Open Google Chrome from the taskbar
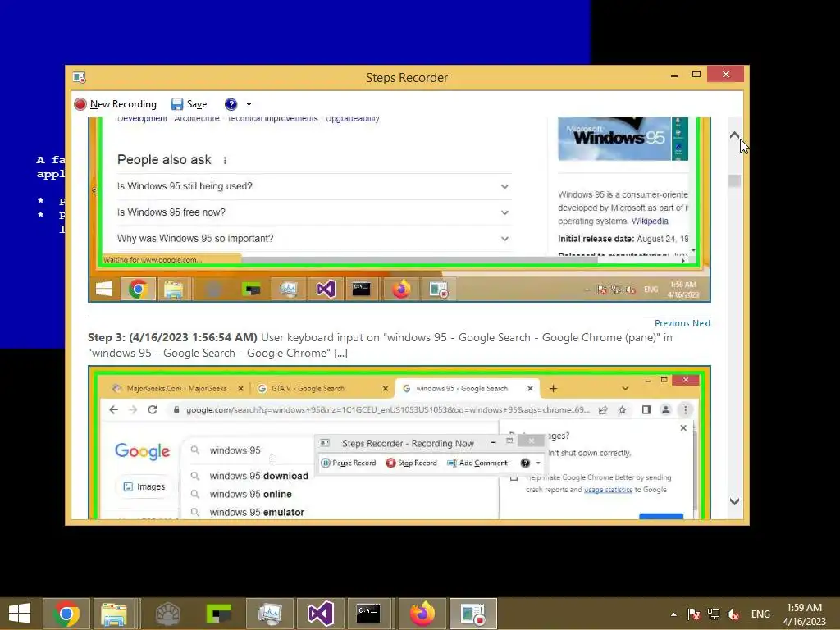The image size is (840, 630). pyautogui.click(x=66, y=614)
